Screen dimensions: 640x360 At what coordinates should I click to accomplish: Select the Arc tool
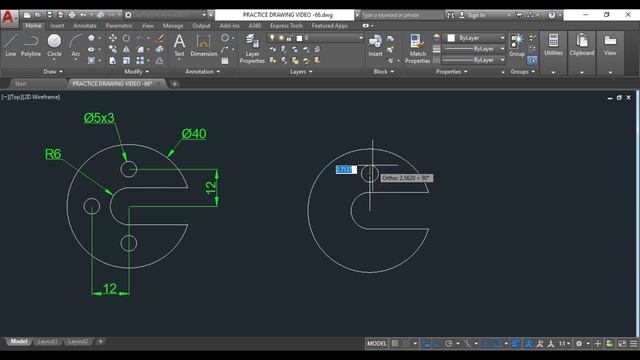click(76, 46)
